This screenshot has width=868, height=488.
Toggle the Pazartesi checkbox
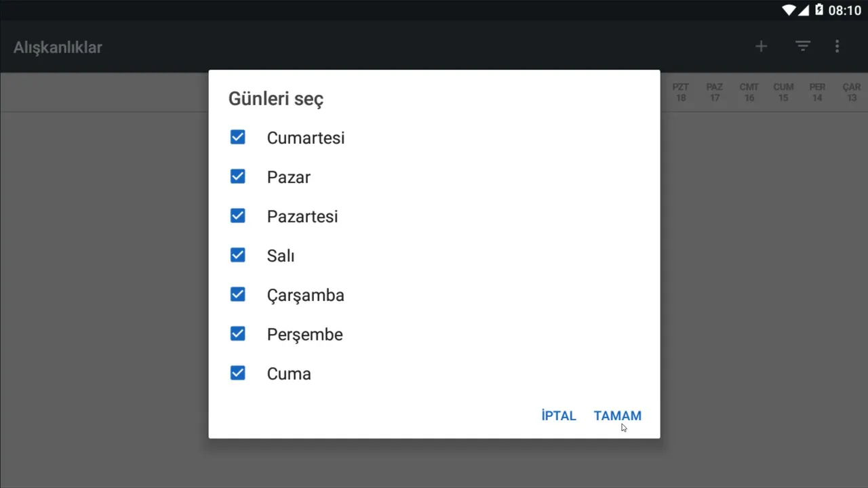tap(237, 216)
